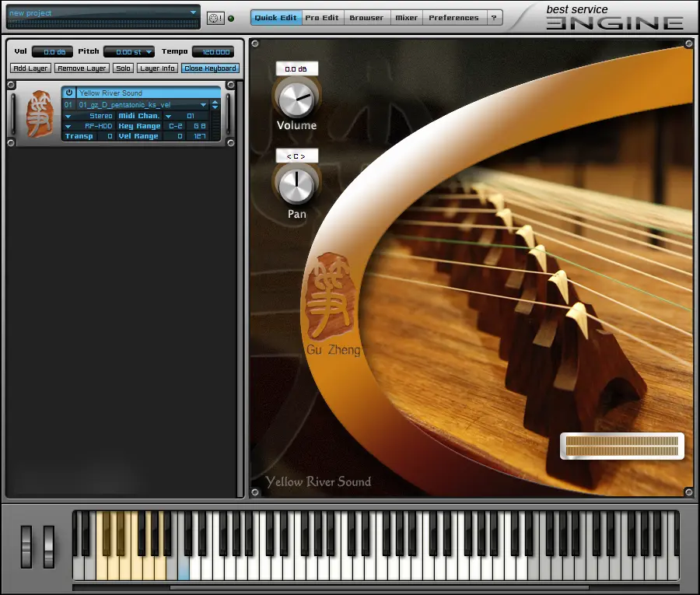Click the modulation wheel
Screen dimensions: 700x595
pos(49,546)
